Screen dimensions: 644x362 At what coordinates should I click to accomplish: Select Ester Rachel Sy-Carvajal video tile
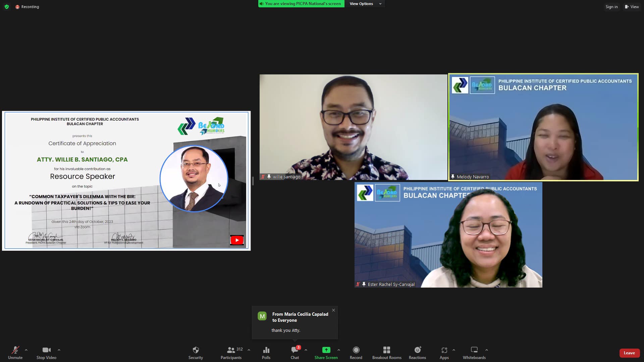448,235
